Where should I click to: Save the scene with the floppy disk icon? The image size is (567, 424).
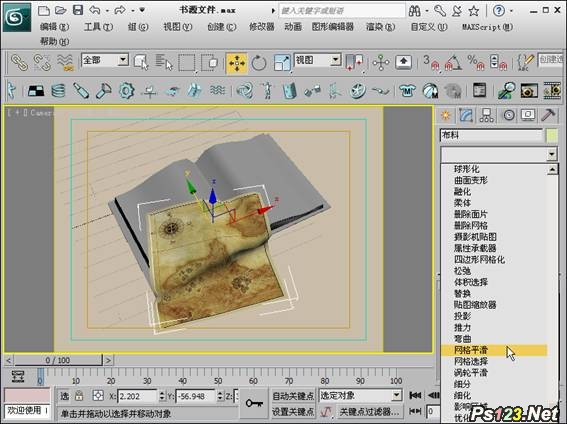click(78, 10)
